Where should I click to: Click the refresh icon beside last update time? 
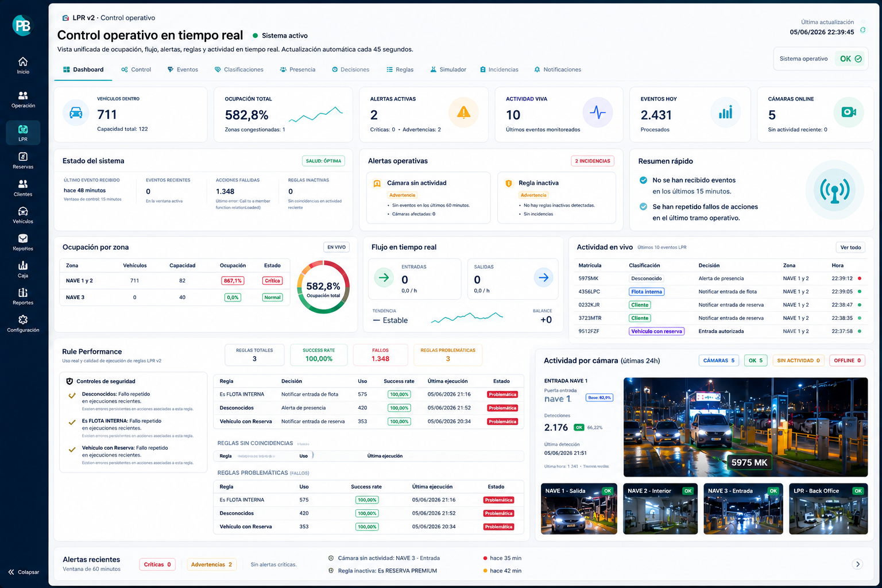[862, 30]
